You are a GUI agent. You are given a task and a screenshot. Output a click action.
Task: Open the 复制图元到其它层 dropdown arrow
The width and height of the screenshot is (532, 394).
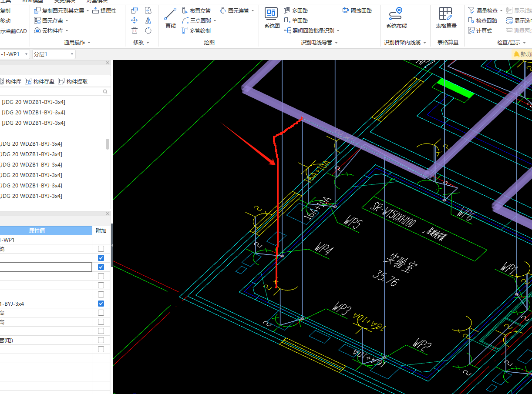pos(88,10)
